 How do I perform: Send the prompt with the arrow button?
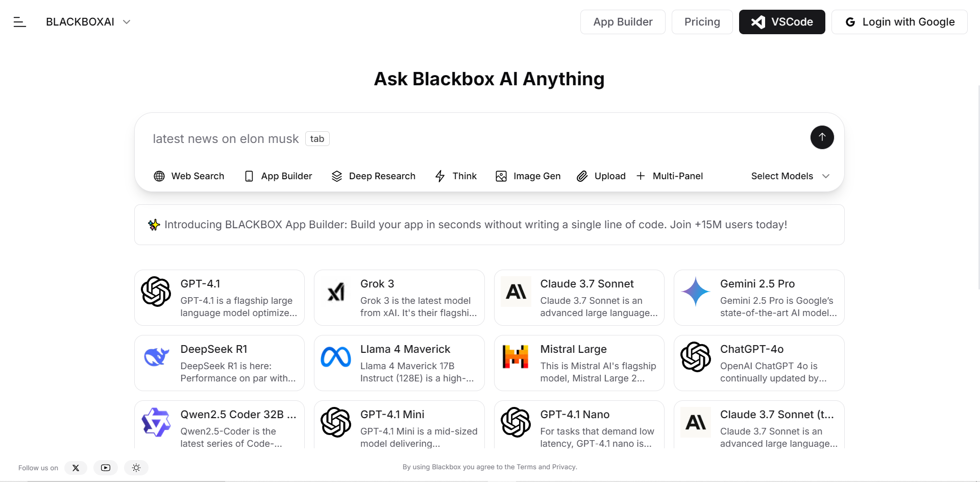pos(822,137)
